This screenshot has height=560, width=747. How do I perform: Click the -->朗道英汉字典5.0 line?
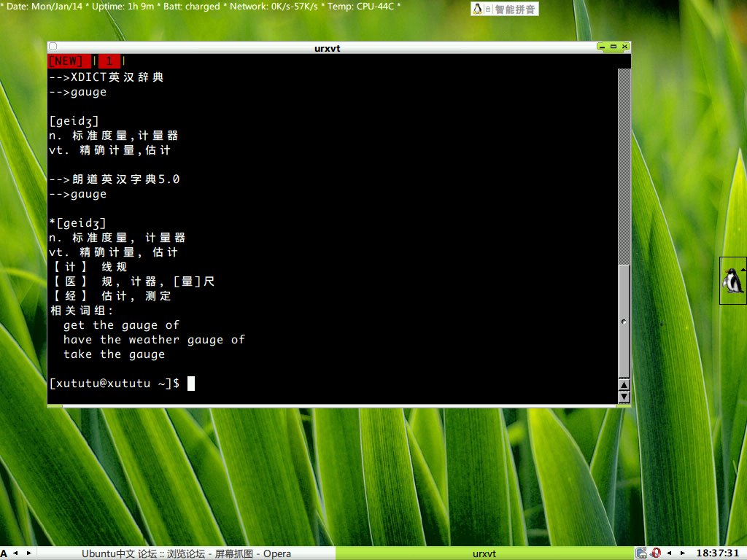click(115, 179)
